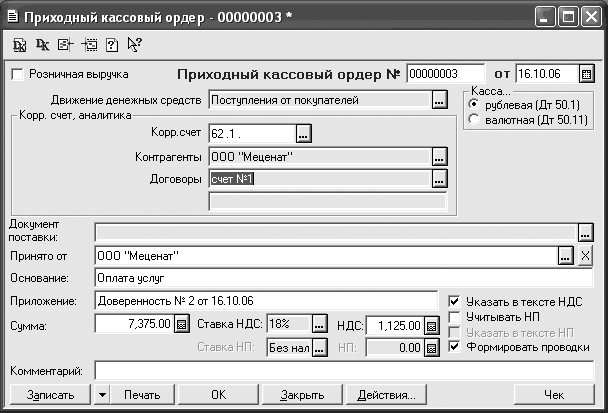Open the Контрагенты selection list
Screen dimensions: 608x413
438,156
